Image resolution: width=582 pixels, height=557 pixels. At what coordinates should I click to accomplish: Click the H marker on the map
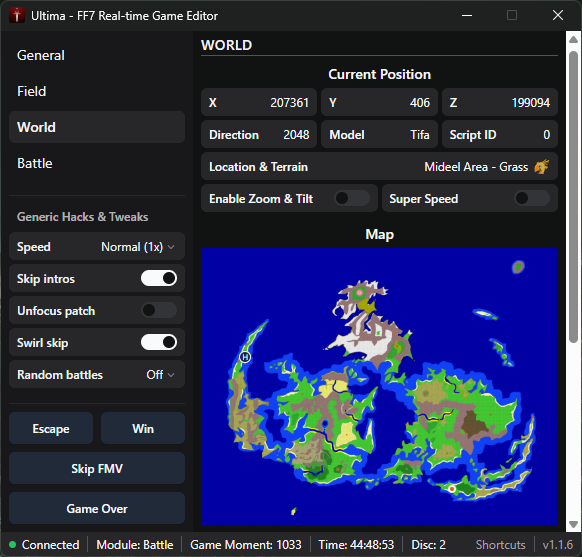[245, 357]
